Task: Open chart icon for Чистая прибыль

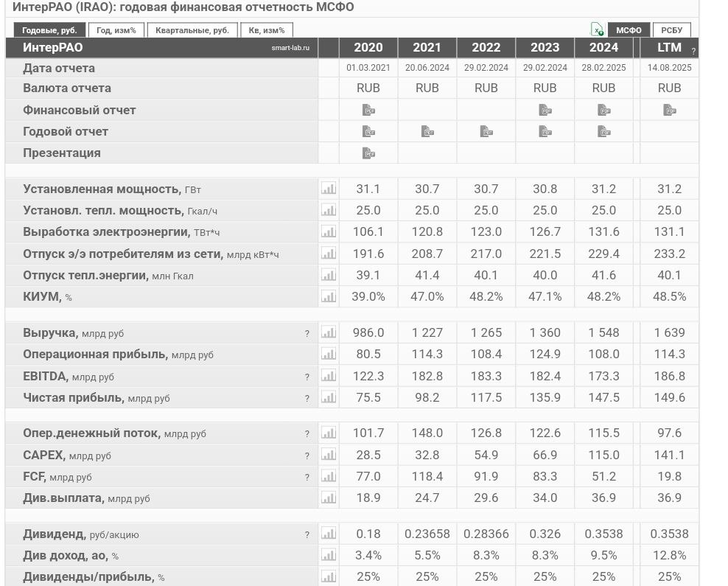Action: [x=329, y=397]
